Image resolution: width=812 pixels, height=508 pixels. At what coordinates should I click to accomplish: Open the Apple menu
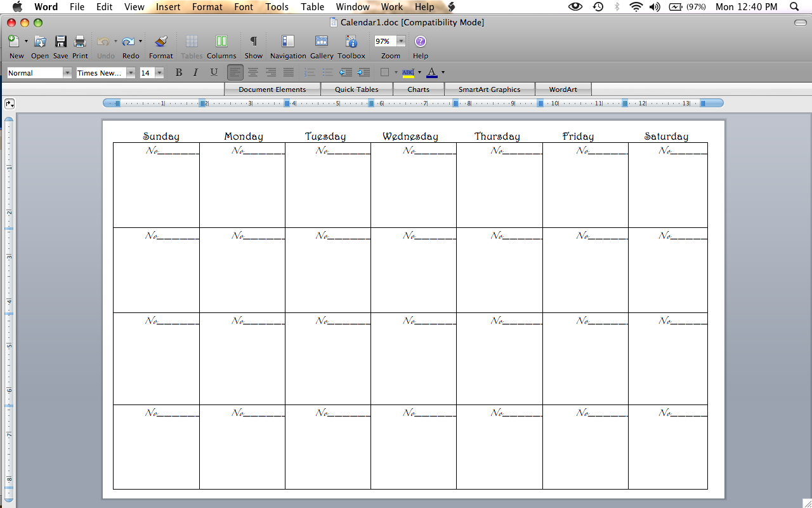(17, 7)
